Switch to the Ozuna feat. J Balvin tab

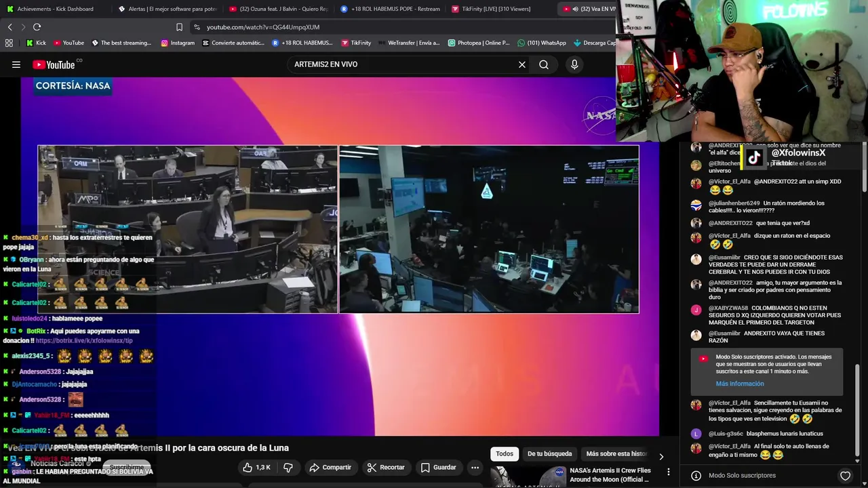coord(279,9)
